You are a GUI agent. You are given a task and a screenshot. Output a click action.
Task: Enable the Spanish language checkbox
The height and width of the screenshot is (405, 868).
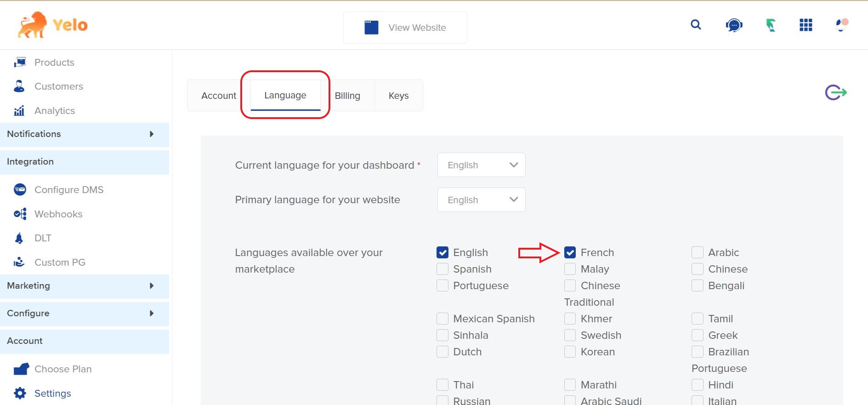(443, 269)
